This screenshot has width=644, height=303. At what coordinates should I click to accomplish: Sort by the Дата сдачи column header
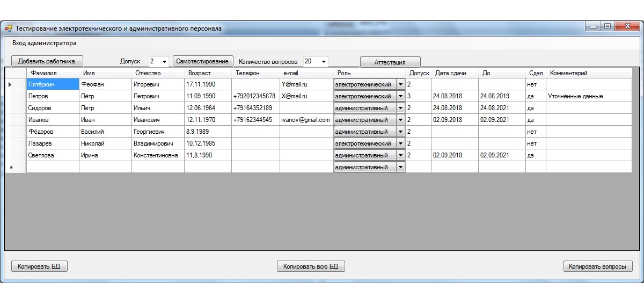[x=455, y=73]
